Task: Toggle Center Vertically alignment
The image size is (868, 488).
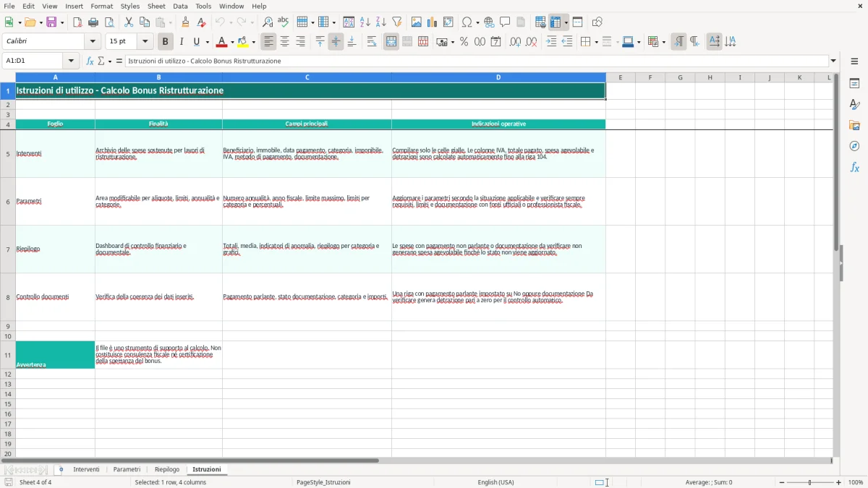Action: [x=336, y=42]
